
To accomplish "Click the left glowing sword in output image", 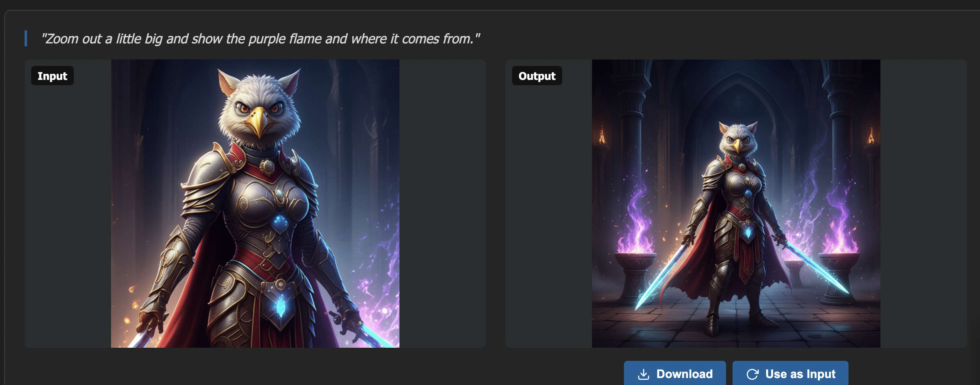I will pyautogui.click(x=660, y=276).
